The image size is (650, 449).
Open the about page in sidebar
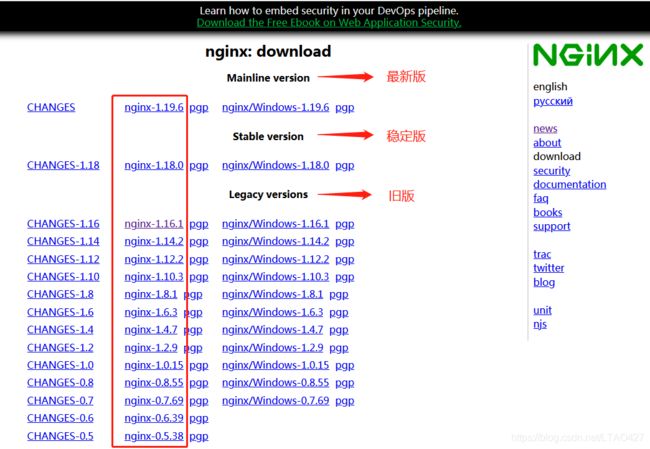point(547,143)
